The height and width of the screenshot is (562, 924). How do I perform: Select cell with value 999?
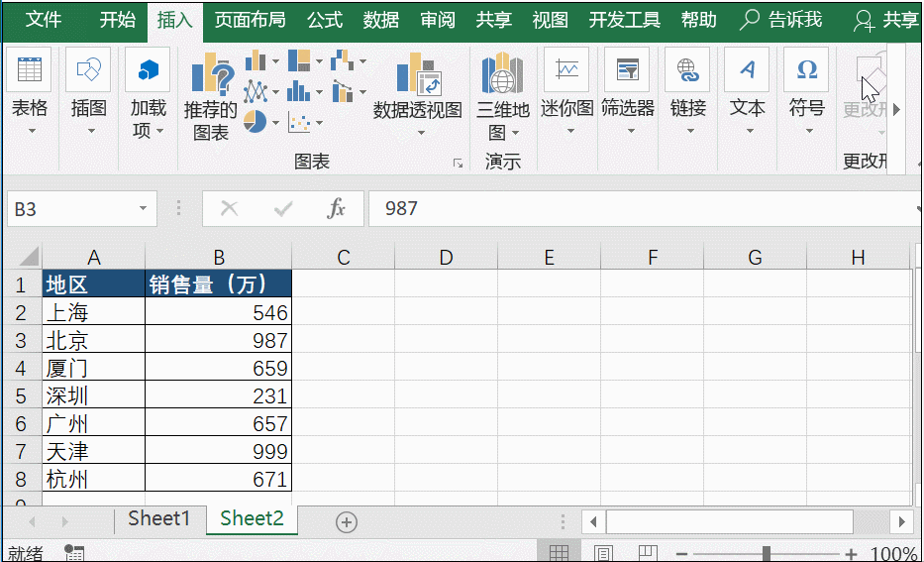(219, 451)
